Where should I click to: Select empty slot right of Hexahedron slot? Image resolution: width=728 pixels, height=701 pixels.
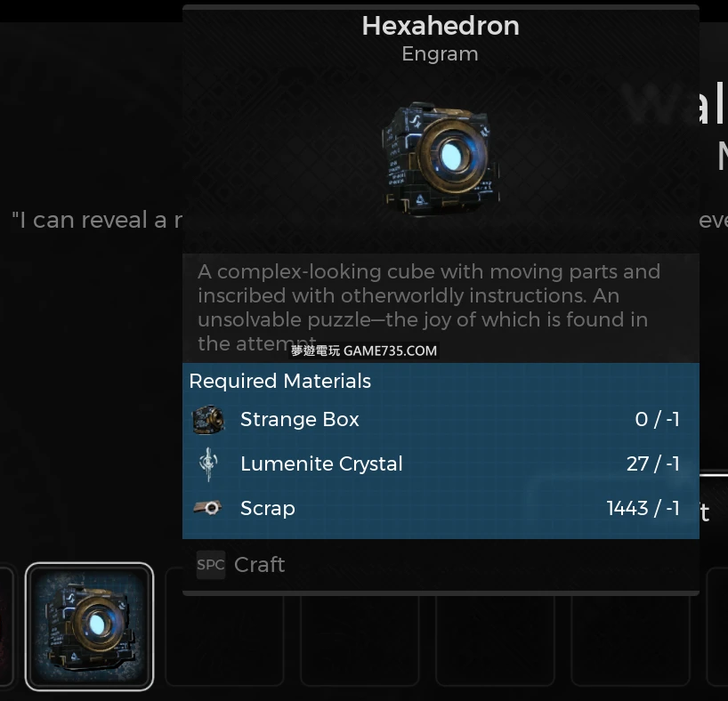(224, 626)
